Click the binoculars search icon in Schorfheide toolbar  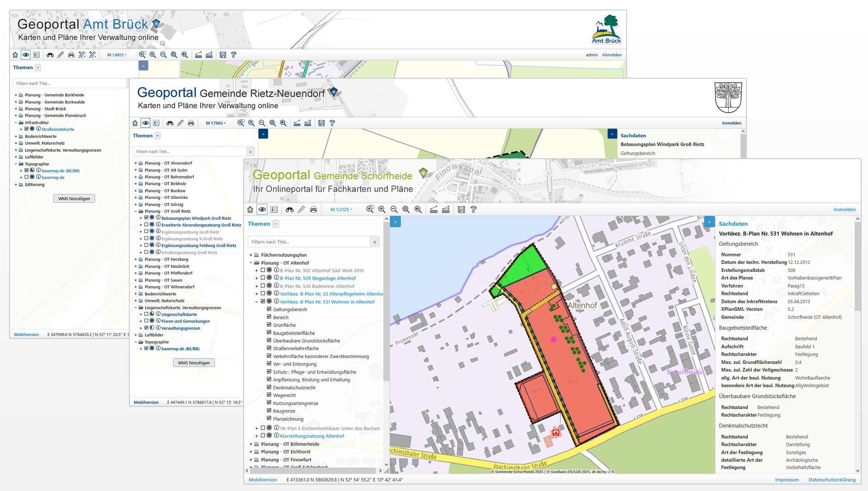(290, 209)
